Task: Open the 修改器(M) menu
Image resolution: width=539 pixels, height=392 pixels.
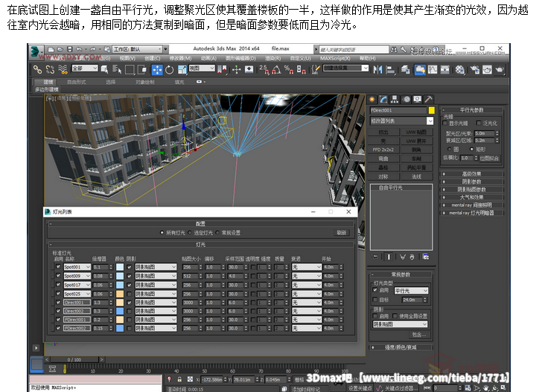Action: click(x=180, y=59)
